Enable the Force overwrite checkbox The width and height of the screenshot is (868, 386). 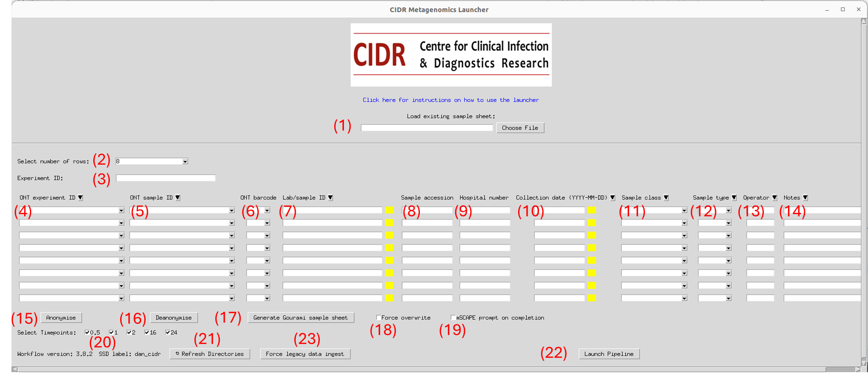[x=378, y=318]
